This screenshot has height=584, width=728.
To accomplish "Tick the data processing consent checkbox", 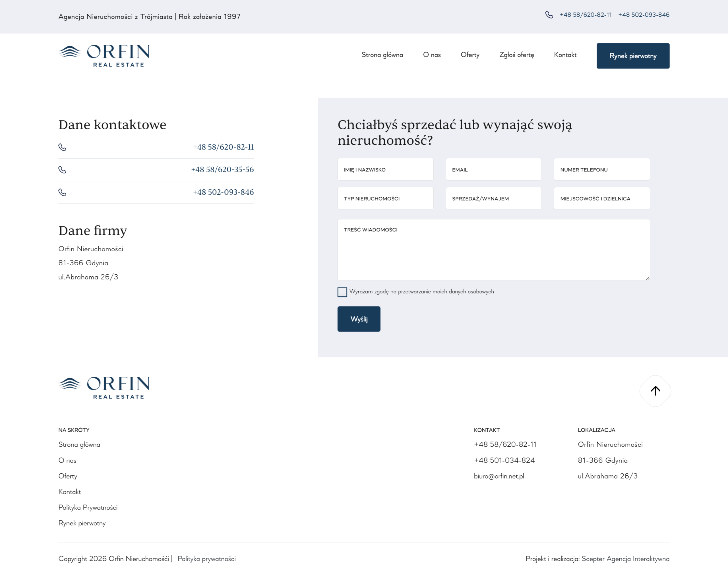I will tap(342, 292).
